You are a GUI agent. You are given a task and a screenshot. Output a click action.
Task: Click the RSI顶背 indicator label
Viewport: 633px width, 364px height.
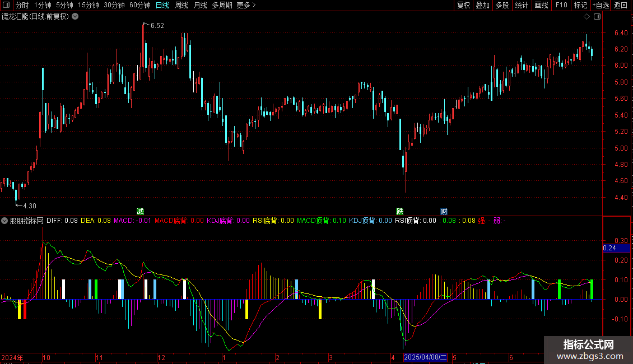(x=416, y=221)
